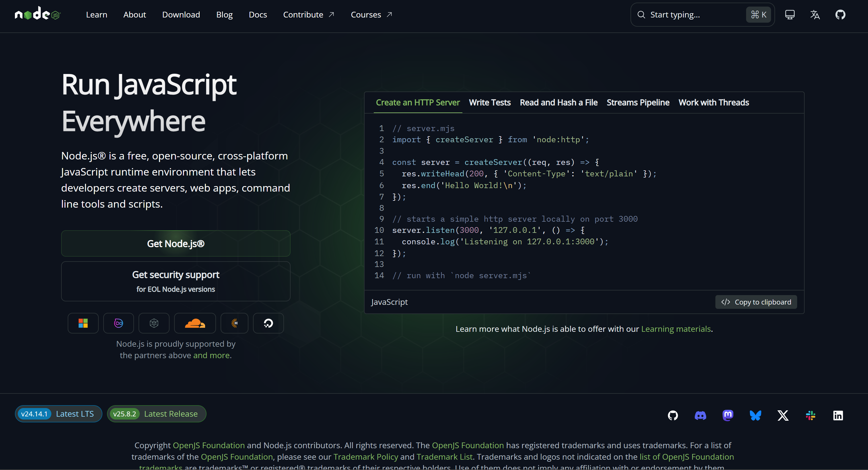Open the X social icon
Screen dimensions: 868x470
pyautogui.click(x=783, y=416)
